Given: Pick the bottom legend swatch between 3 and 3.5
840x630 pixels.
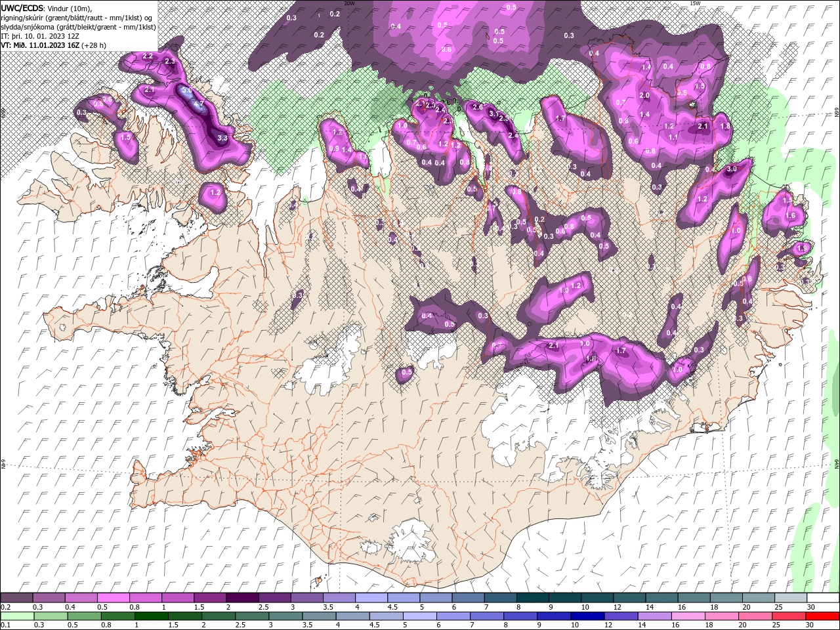Looking at the screenshot, I should tap(286, 616).
